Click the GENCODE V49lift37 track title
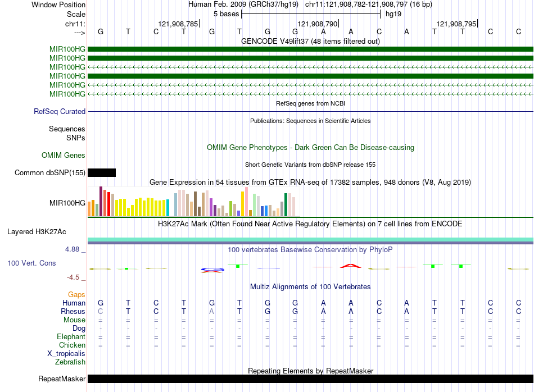This screenshot has width=534, height=392. 310,41
